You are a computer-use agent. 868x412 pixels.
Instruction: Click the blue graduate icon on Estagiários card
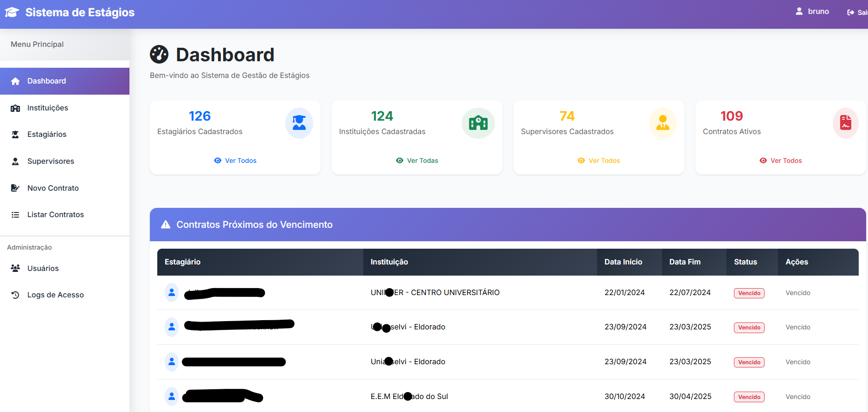[x=299, y=123]
